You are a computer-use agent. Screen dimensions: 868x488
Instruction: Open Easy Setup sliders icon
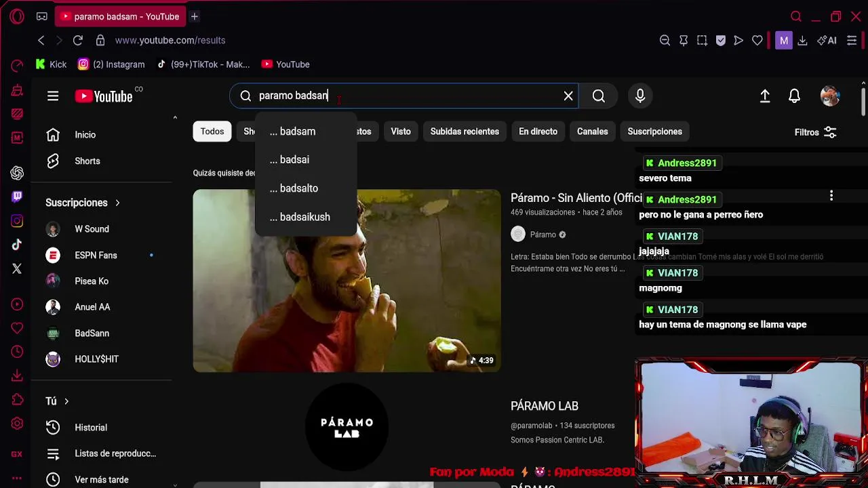(x=852, y=41)
